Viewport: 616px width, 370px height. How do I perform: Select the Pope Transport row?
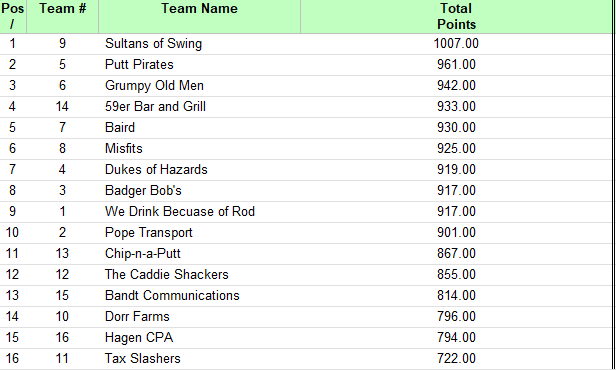tap(306, 233)
